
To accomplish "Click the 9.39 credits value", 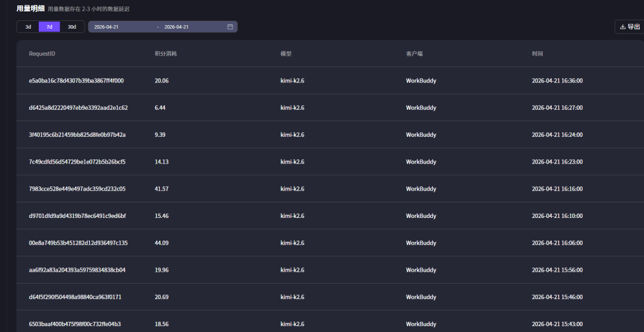I will pyautogui.click(x=160, y=135).
